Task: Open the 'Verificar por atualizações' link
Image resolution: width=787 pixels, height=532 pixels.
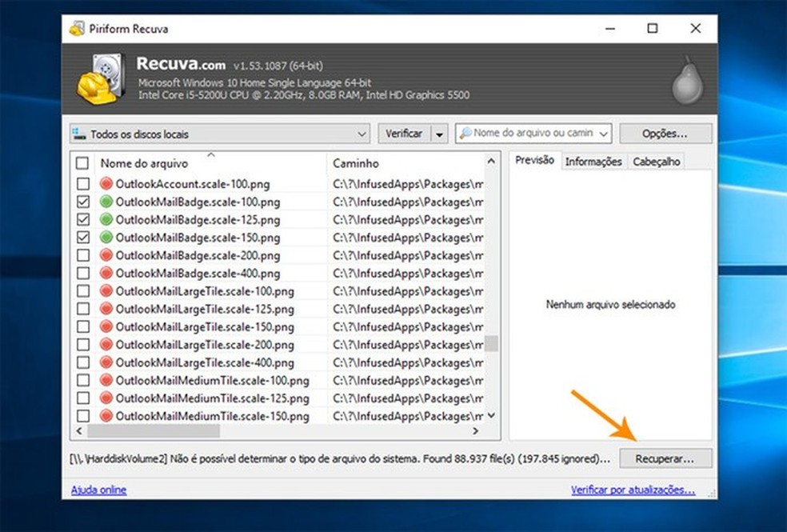Action: [x=633, y=490]
